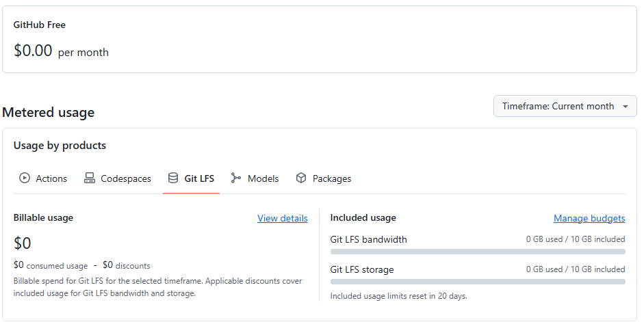This screenshot has width=644, height=322.
Task: Show the Packages tab label
Action: [x=332, y=178]
